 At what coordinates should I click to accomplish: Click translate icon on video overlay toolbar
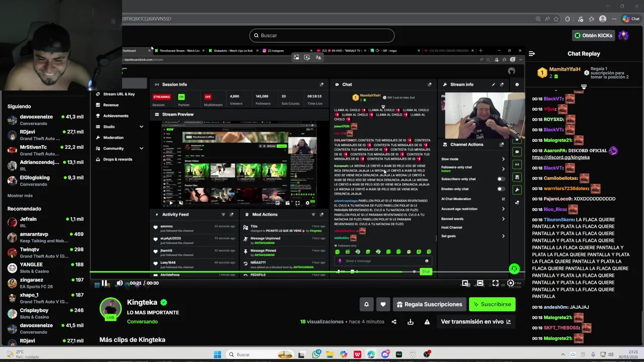(318, 57)
